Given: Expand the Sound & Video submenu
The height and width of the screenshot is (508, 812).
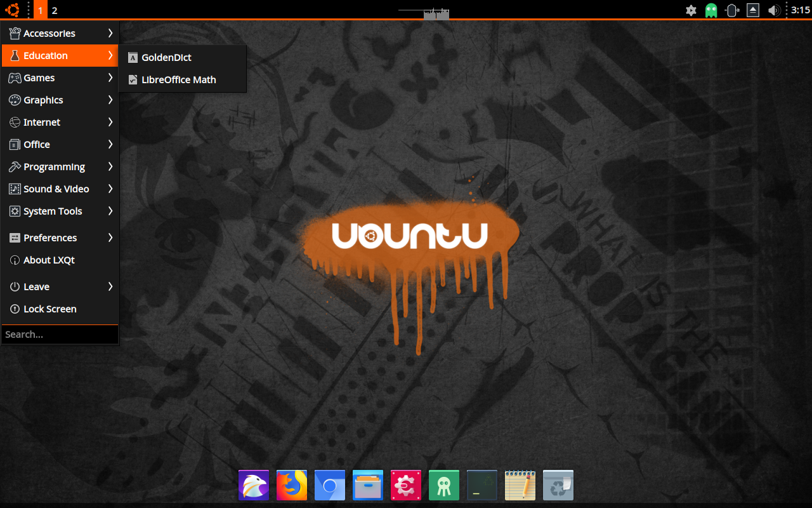Looking at the screenshot, I should (x=60, y=189).
